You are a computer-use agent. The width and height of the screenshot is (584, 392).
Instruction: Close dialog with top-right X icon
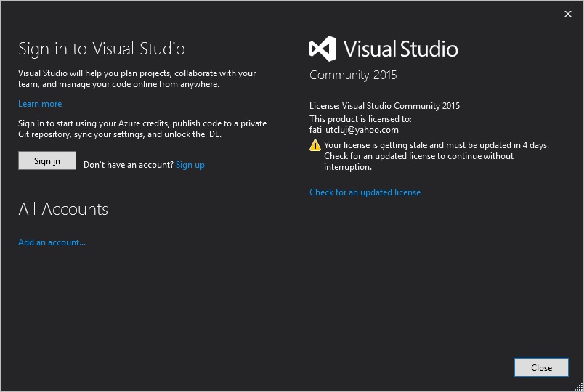pos(567,14)
